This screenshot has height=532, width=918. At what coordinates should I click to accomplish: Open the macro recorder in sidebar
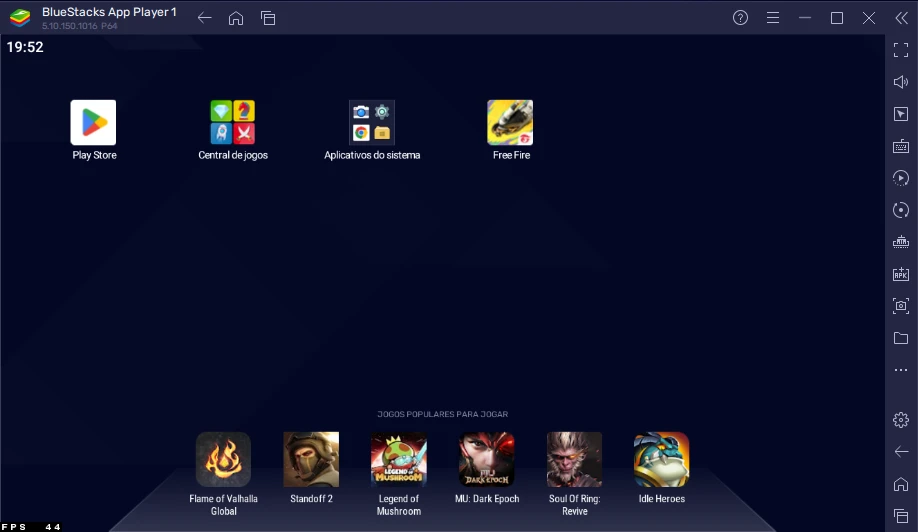(x=901, y=178)
